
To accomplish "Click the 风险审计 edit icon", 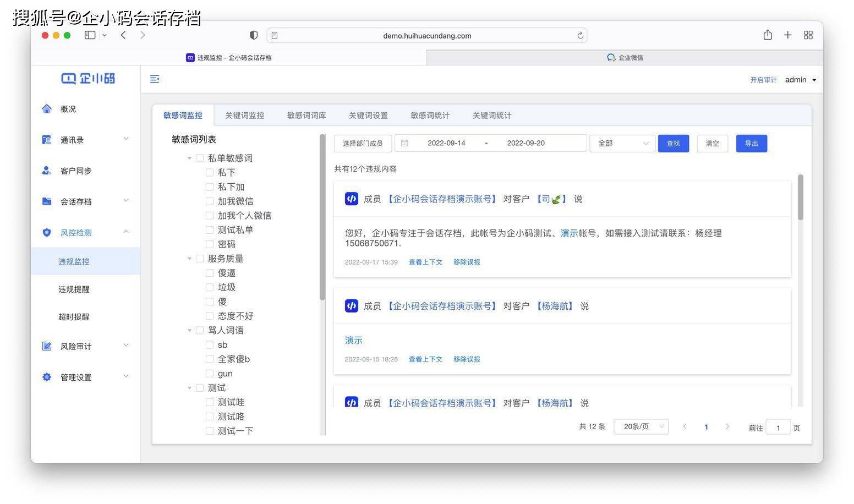I will click(x=47, y=346).
